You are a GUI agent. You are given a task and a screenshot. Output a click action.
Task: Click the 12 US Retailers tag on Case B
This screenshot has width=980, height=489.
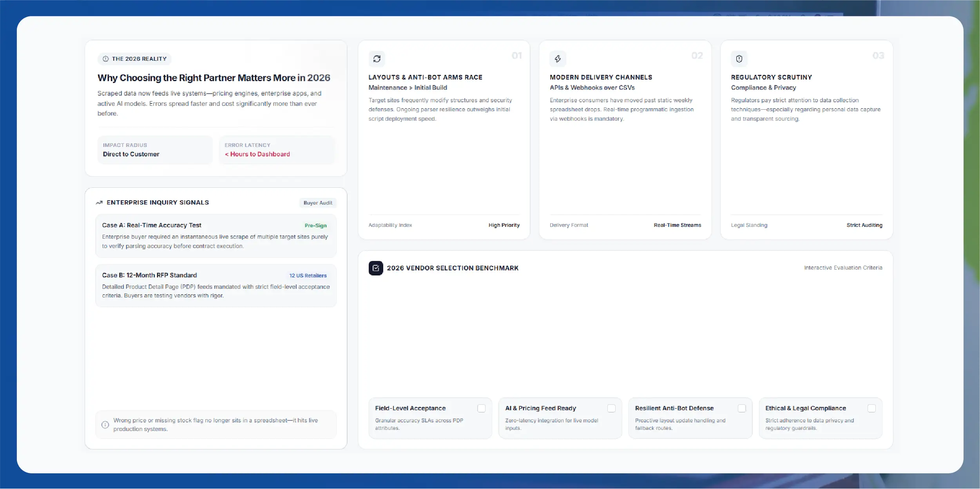[x=308, y=276]
